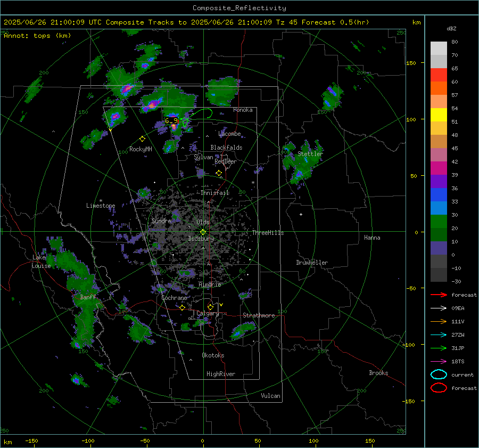Screen dimensions: 479x448
Task: Click the Cochrane town label
Action: click(x=174, y=298)
